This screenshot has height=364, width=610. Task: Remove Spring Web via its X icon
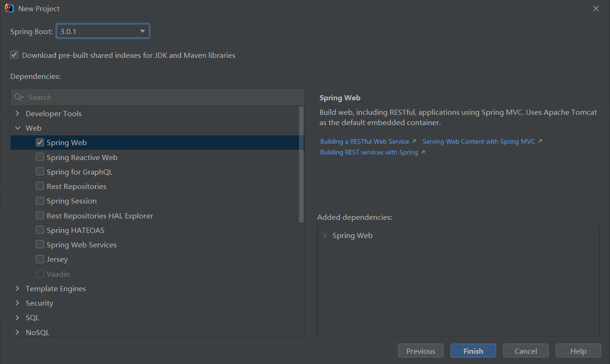tap(325, 235)
